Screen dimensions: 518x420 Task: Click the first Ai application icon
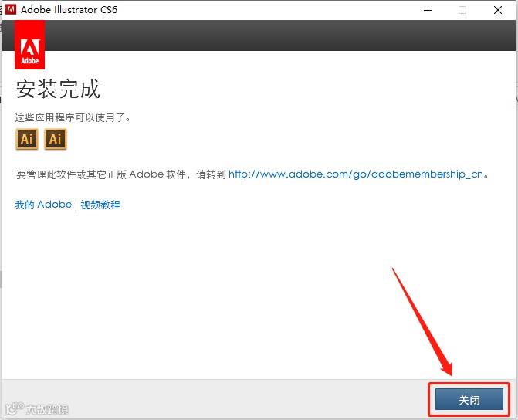[27, 139]
